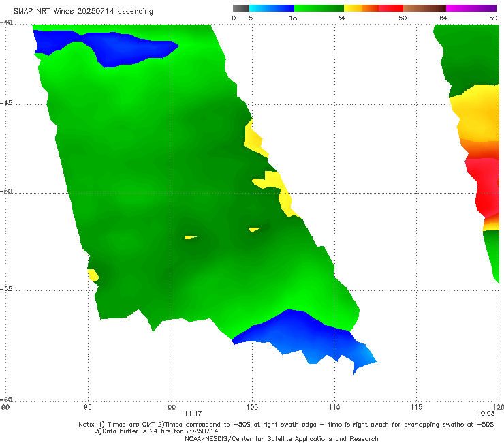The height and width of the screenshot is (443, 504).
Task: Click the -45 latitude axis label
Action: (x=6, y=103)
